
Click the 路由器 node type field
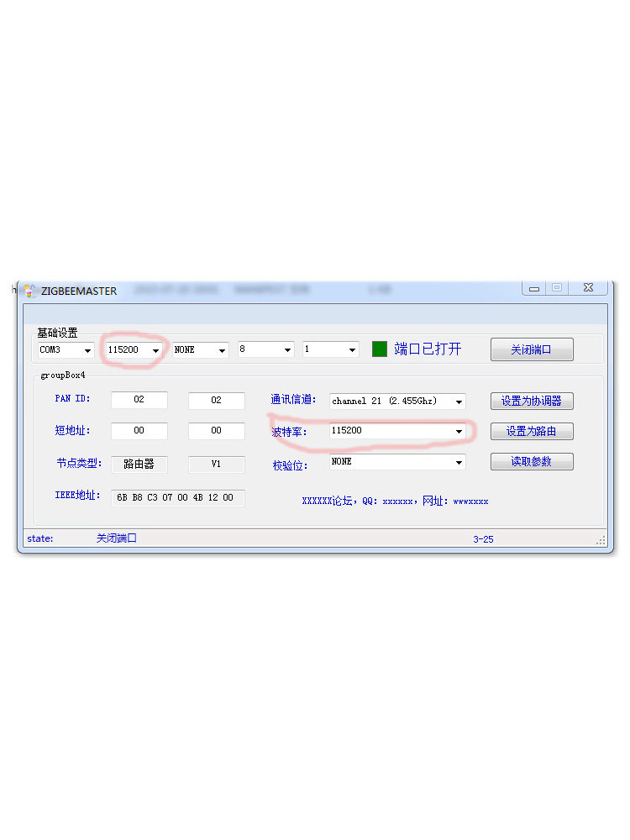coord(139,464)
